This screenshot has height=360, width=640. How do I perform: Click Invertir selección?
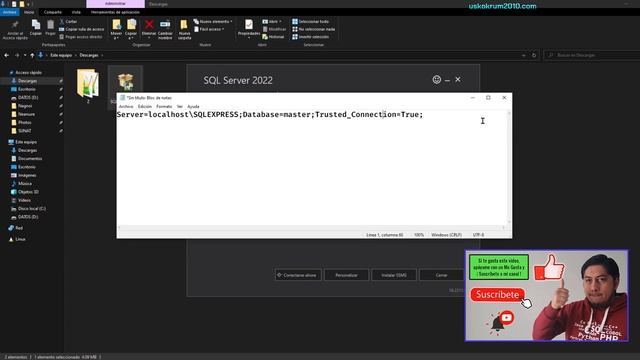311,37
